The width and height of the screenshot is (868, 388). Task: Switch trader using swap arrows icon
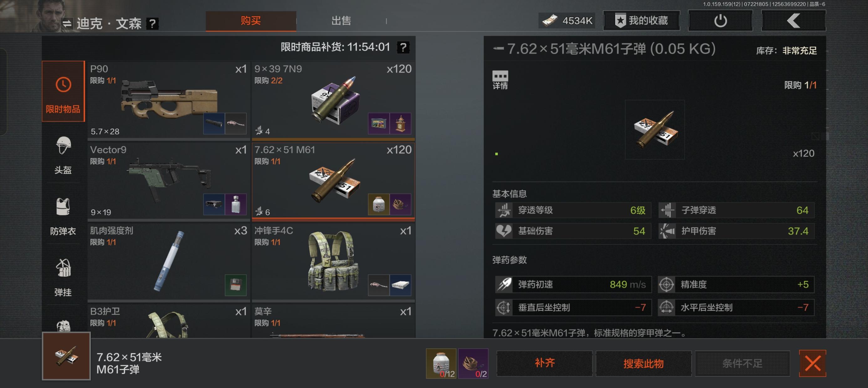(x=67, y=23)
